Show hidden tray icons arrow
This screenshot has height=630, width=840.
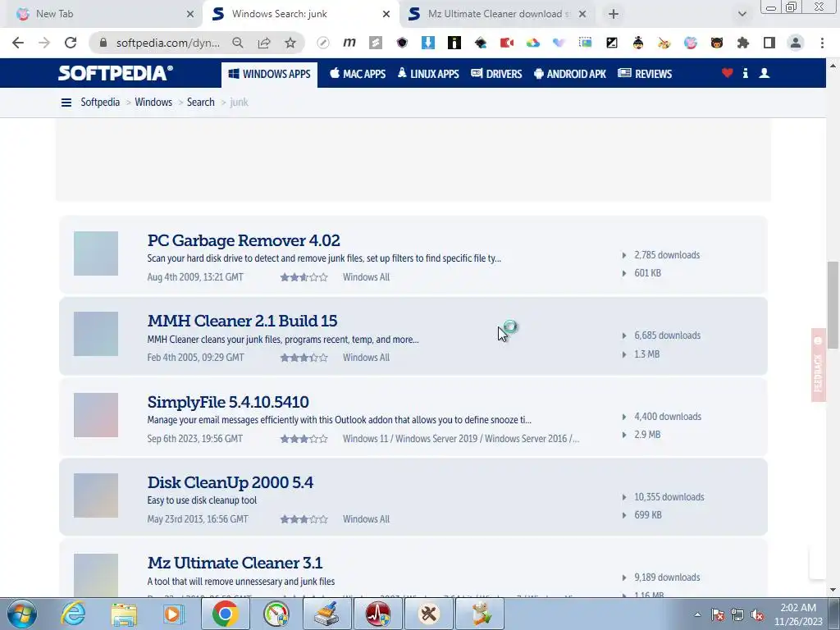(697, 615)
